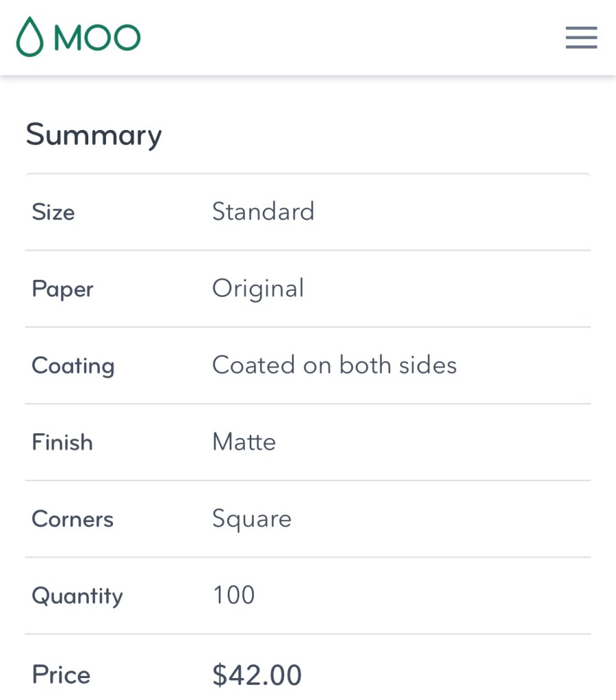Click the Summary heading
This screenshot has height=700, width=616.
(x=94, y=135)
